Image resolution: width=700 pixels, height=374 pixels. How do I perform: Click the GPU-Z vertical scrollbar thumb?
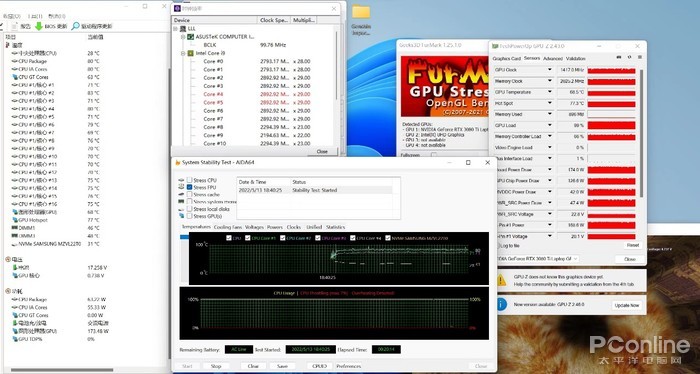coord(642,132)
